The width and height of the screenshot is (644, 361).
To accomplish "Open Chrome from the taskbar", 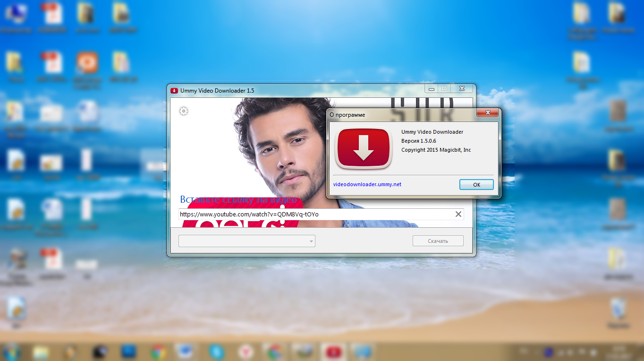I will pyautogui.click(x=158, y=352).
